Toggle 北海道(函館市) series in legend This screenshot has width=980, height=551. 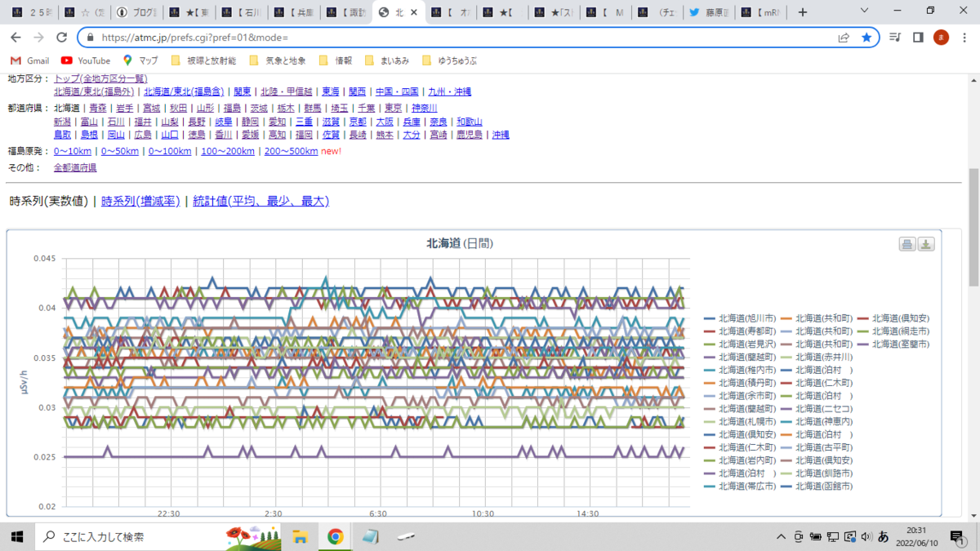click(x=817, y=486)
